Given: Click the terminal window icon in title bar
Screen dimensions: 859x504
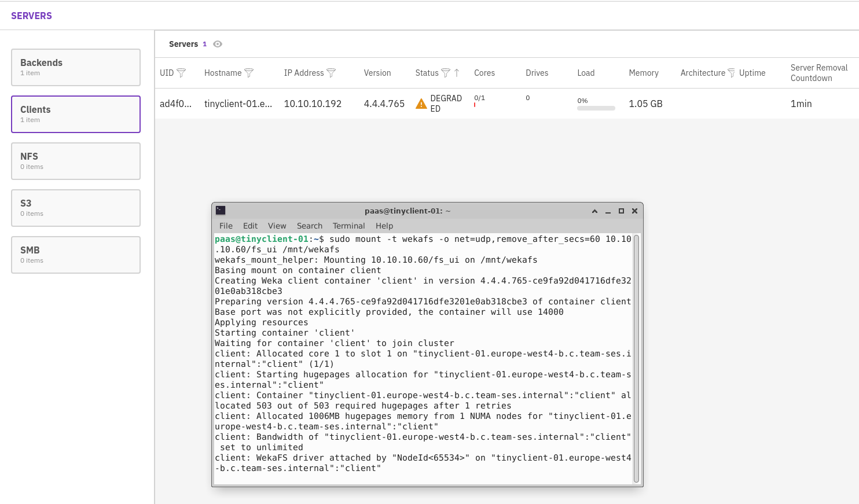Looking at the screenshot, I should pos(221,211).
